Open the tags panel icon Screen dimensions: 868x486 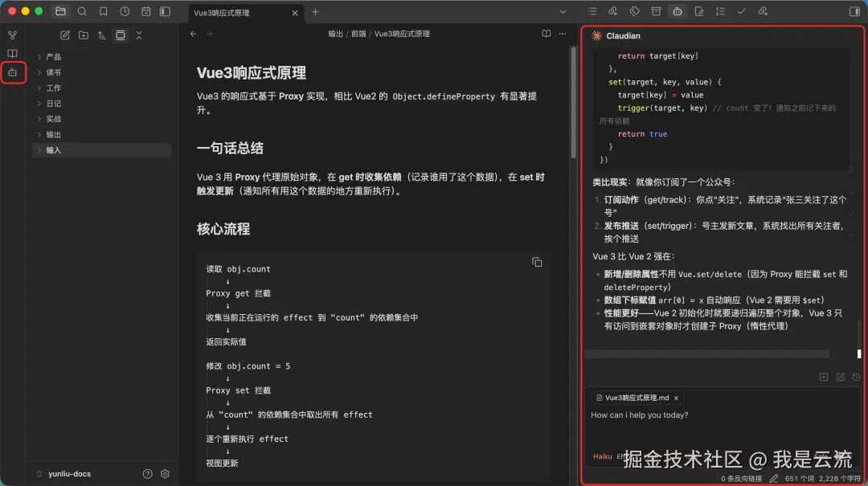tap(634, 11)
